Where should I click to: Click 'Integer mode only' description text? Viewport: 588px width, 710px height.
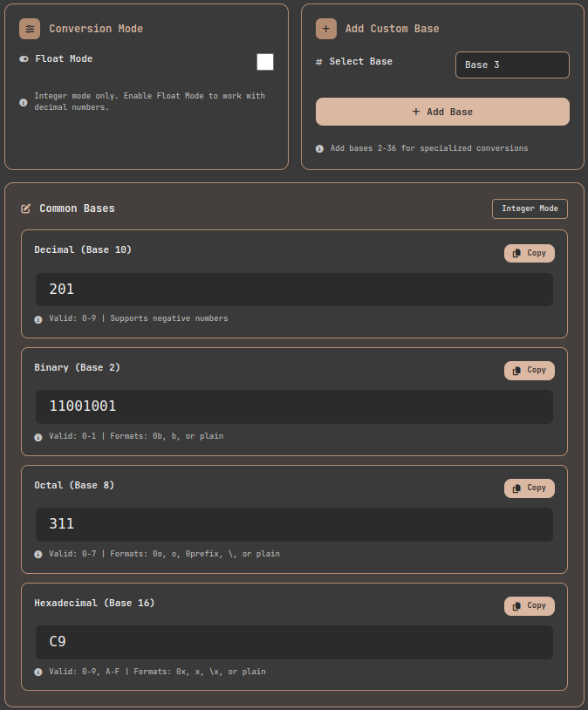pos(149,101)
